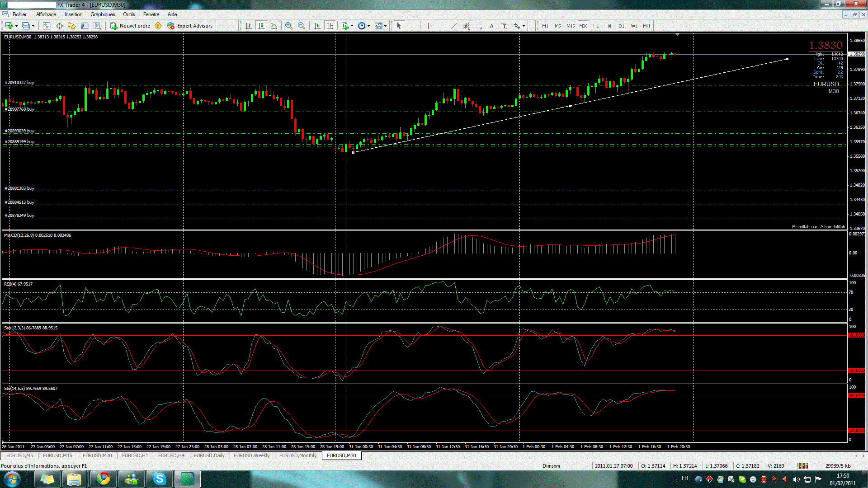Click the Nouvel ordre button

pos(130,26)
